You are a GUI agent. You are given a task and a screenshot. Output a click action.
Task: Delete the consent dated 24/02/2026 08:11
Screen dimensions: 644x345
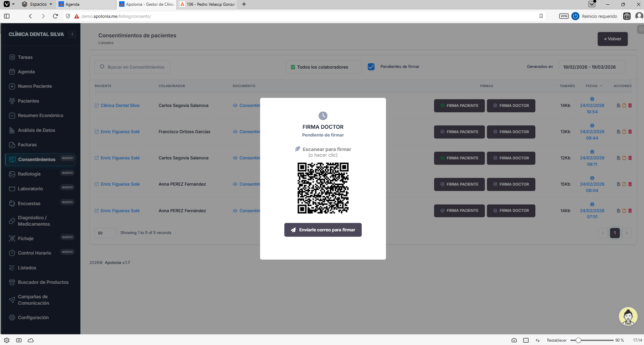(630, 158)
